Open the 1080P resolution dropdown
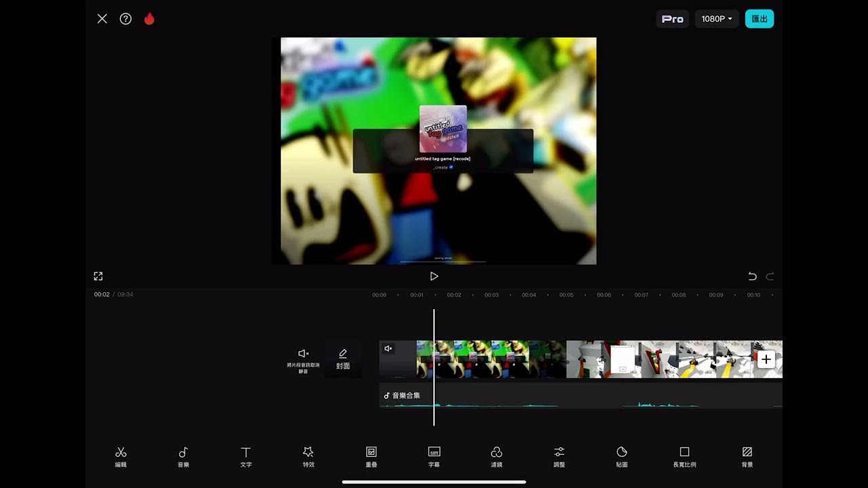868x488 pixels. (x=717, y=19)
